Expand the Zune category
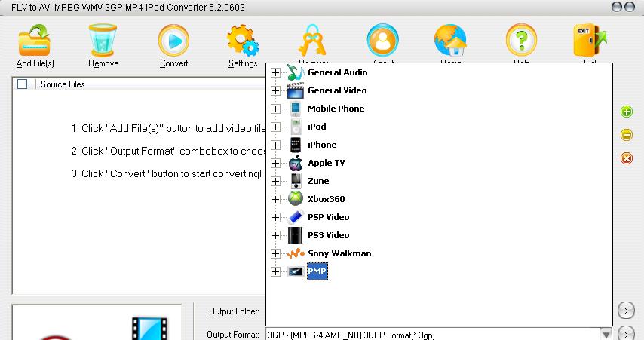 point(275,181)
